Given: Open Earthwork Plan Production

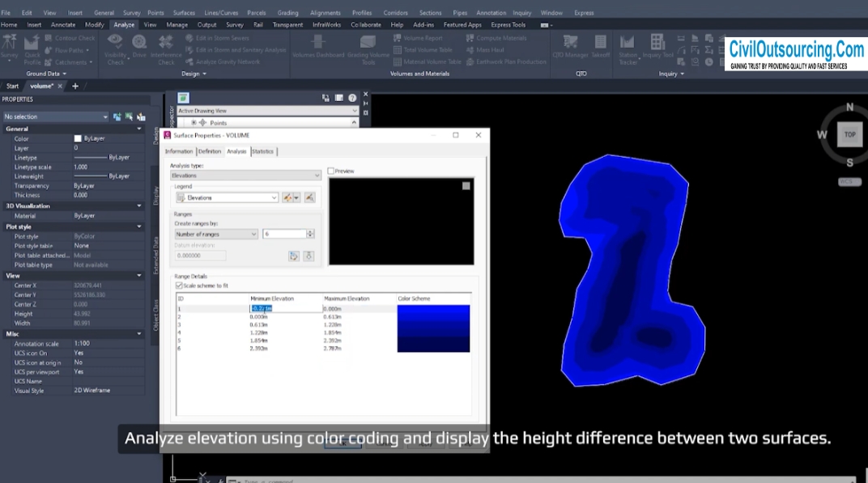Looking at the screenshot, I should click(506, 62).
